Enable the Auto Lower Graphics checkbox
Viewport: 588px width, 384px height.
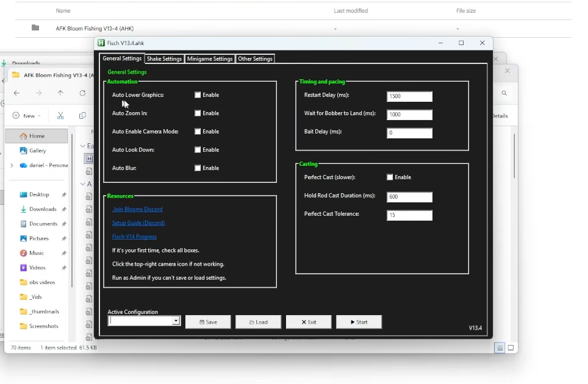click(x=198, y=95)
